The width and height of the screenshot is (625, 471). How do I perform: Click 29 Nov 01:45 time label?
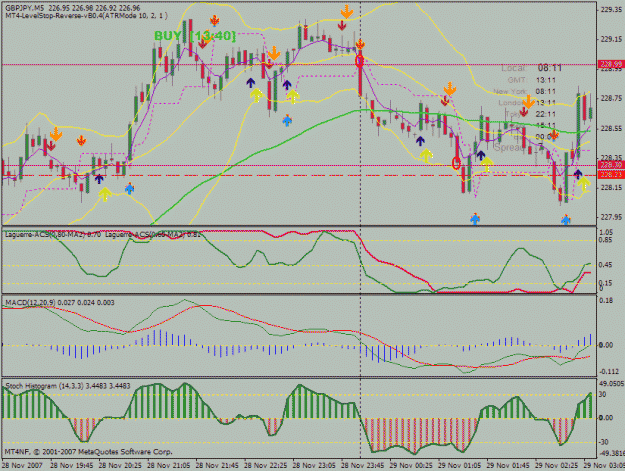(508, 465)
